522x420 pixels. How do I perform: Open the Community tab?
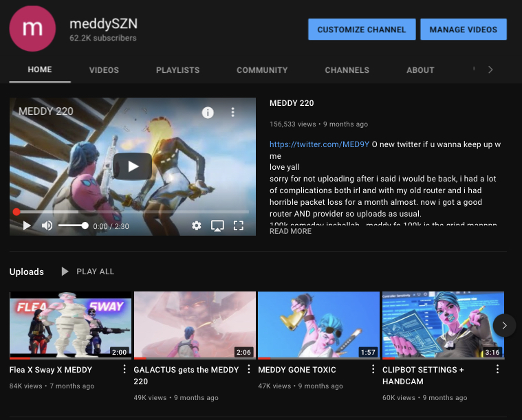pos(262,70)
